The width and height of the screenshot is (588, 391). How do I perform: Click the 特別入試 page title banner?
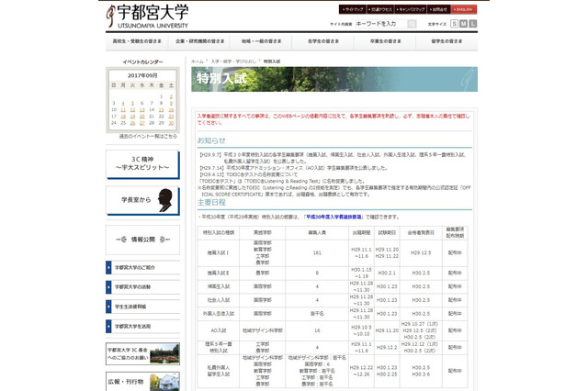coord(334,79)
